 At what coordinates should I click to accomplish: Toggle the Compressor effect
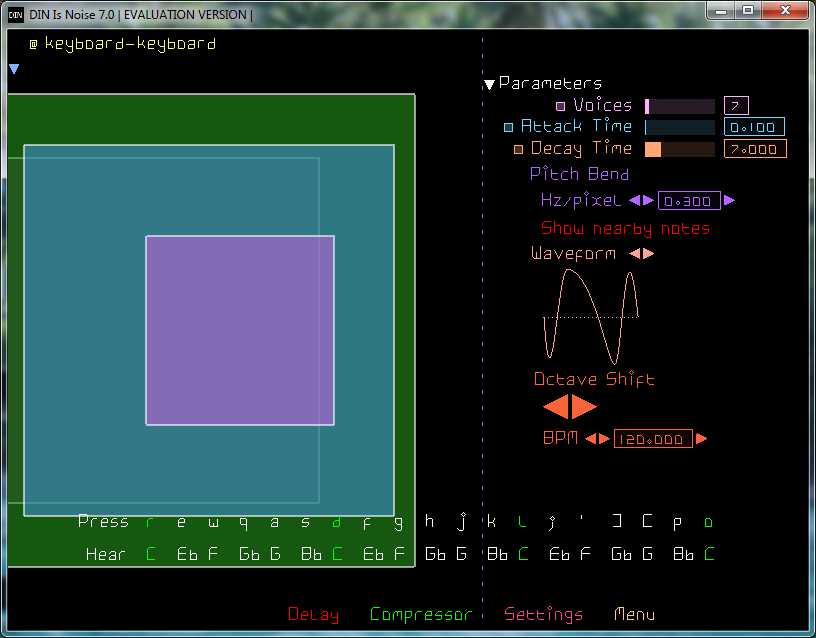420,615
